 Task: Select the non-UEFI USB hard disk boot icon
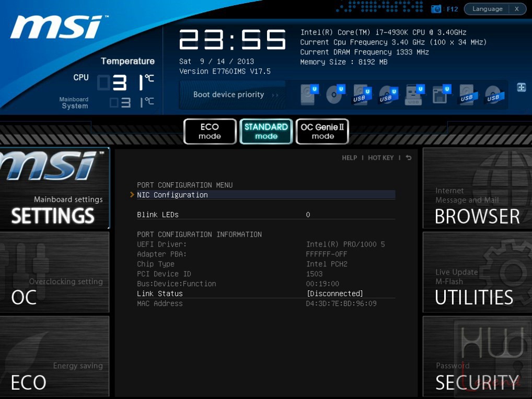tap(469, 95)
